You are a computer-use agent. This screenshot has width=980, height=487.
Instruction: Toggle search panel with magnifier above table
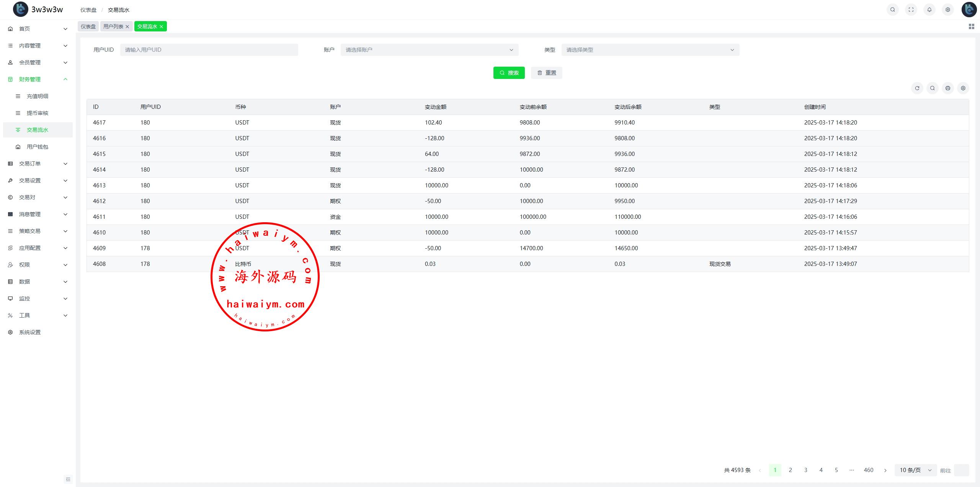pos(933,88)
